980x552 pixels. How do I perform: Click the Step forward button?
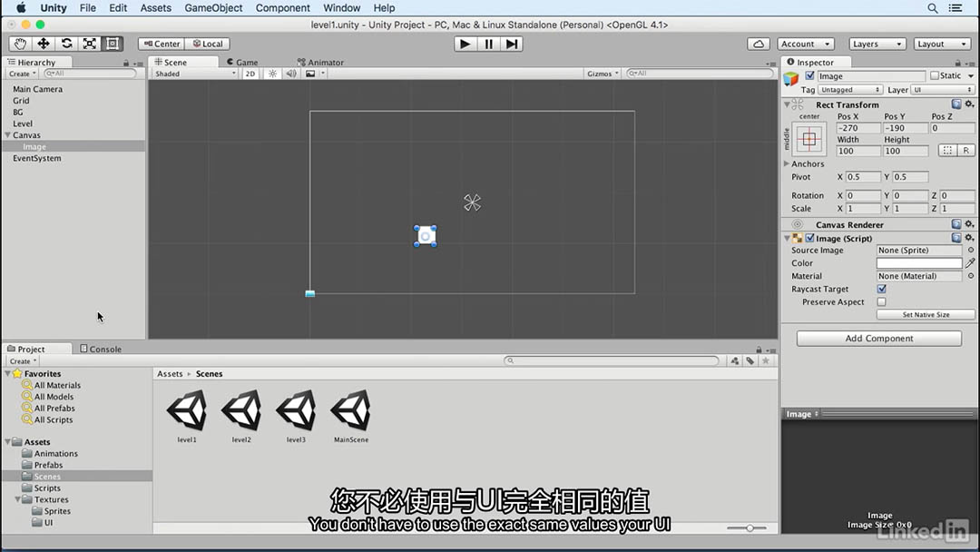pos(512,44)
